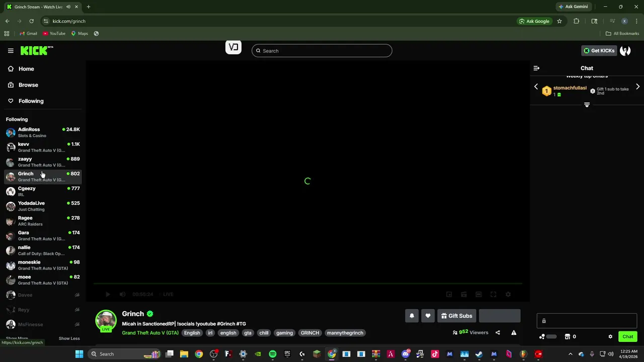Open Discord from the taskbar
The height and width of the screenshot is (362, 644).
(x=406, y=354)
